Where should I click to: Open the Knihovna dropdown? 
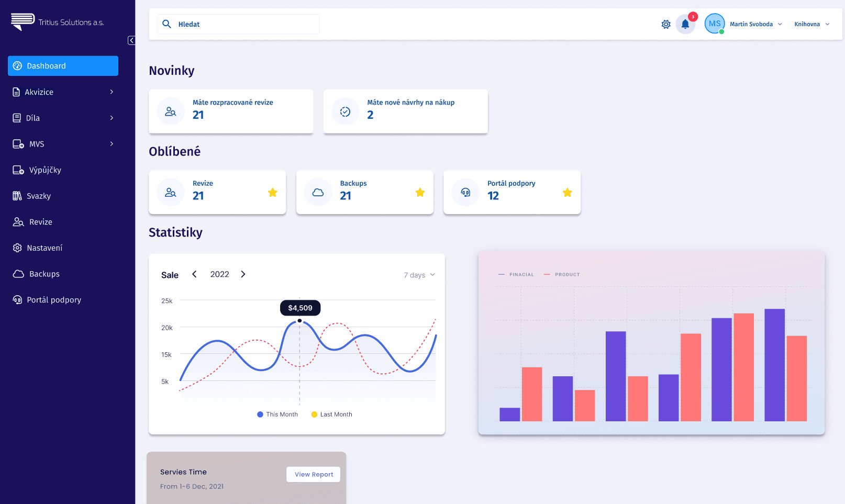[x=812, y=24]
